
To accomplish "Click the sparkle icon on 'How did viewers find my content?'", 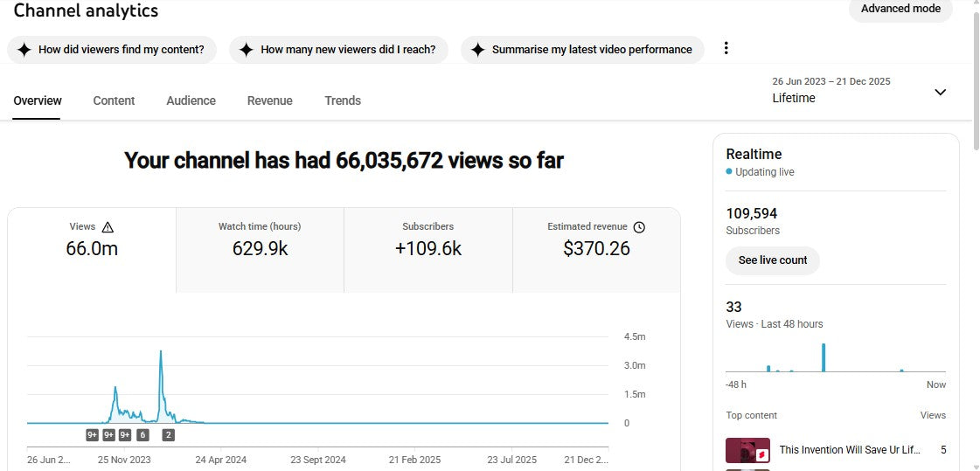I will (x=24, y=50).
